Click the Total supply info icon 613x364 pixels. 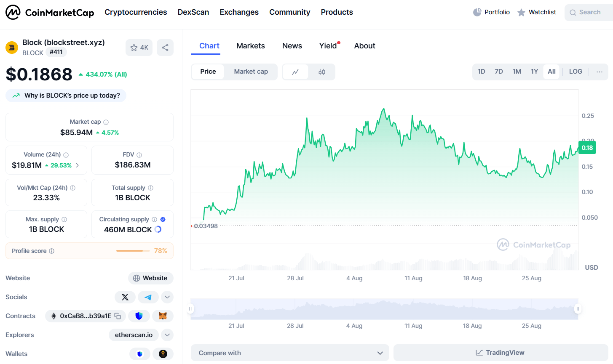click(151, 188)
